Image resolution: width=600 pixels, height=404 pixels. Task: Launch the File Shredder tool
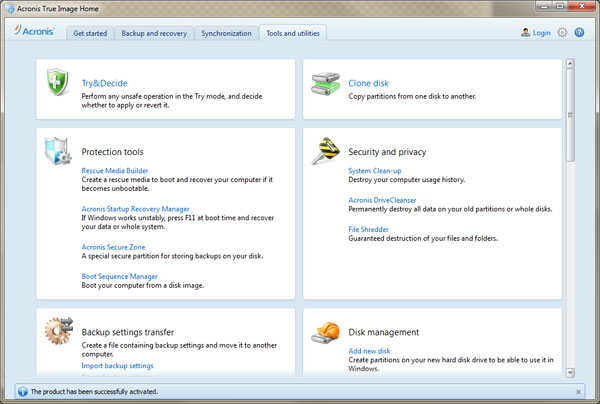(369, 229)
